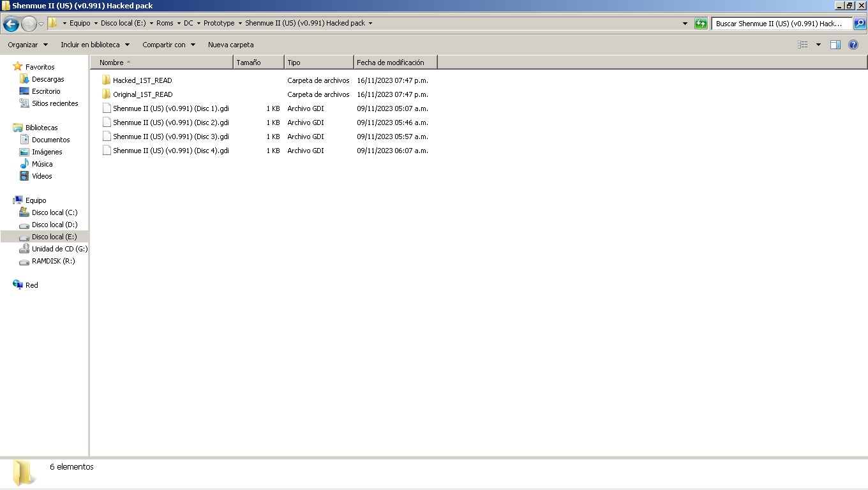The width and height of the screenshot is (868, 490).
Task: Go back with the blue Back arrow
Action: pyautogui.click(x=11, y=24)
